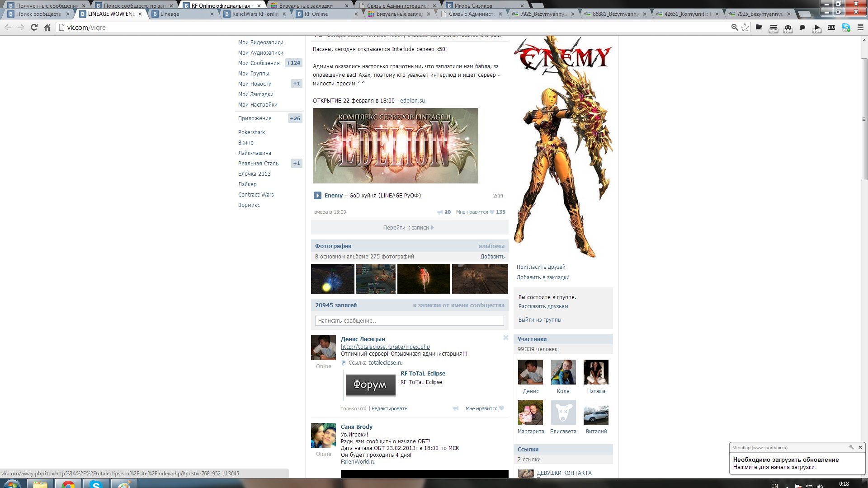The height and width of the screenshot is (488, 868).
Task: Open the play-arrow extension icon in toolbar
Action: click(817, 28)
